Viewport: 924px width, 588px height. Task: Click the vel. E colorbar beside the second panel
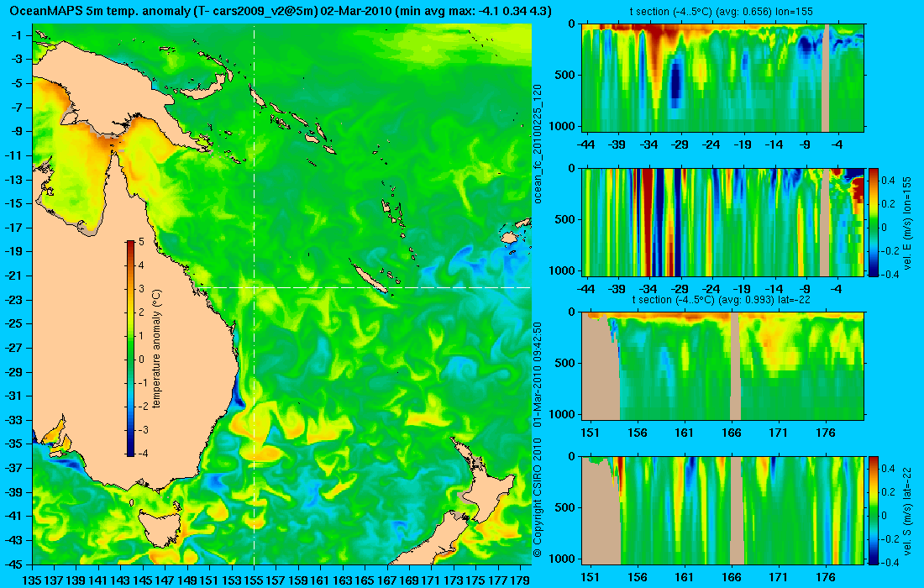873,222
